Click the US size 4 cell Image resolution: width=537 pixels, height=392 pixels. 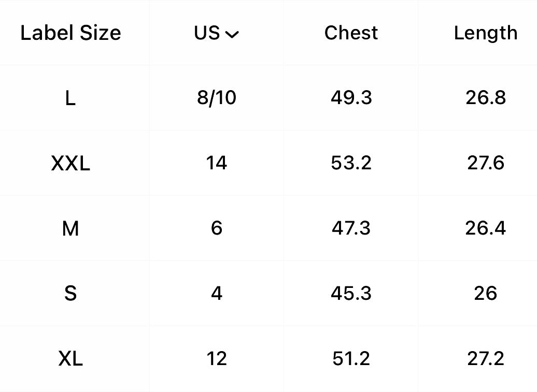[x=217, y=294]
